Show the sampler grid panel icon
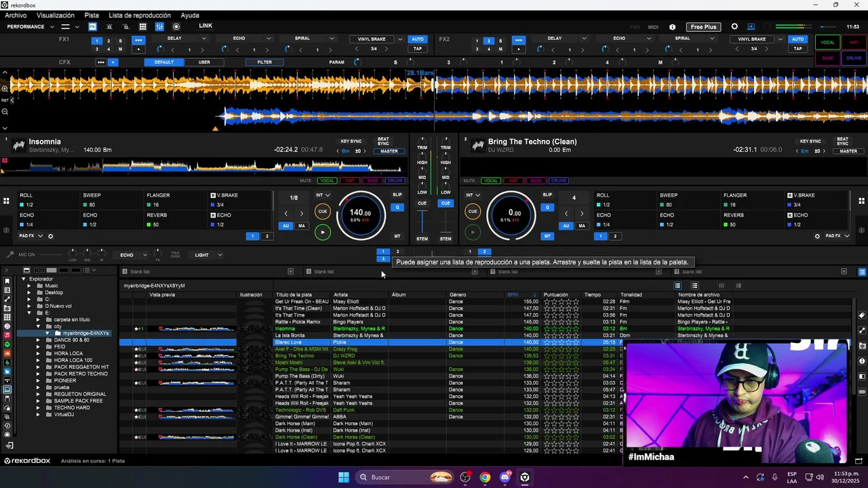 (142, 26)
